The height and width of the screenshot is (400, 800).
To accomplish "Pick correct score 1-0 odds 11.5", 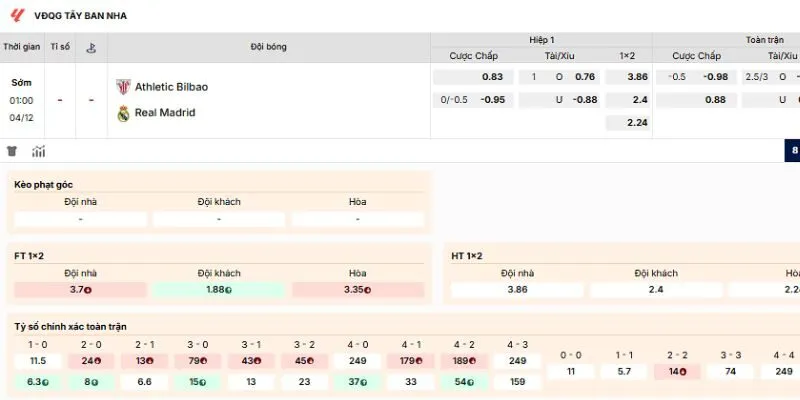I will (38, 361).
